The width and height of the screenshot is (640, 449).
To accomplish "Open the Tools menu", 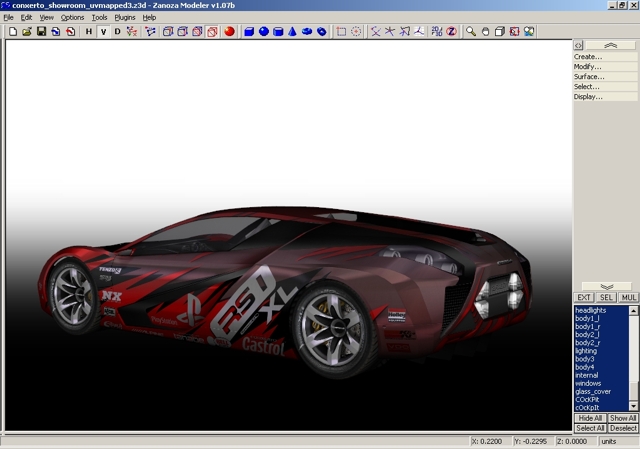I will [99, 17].
